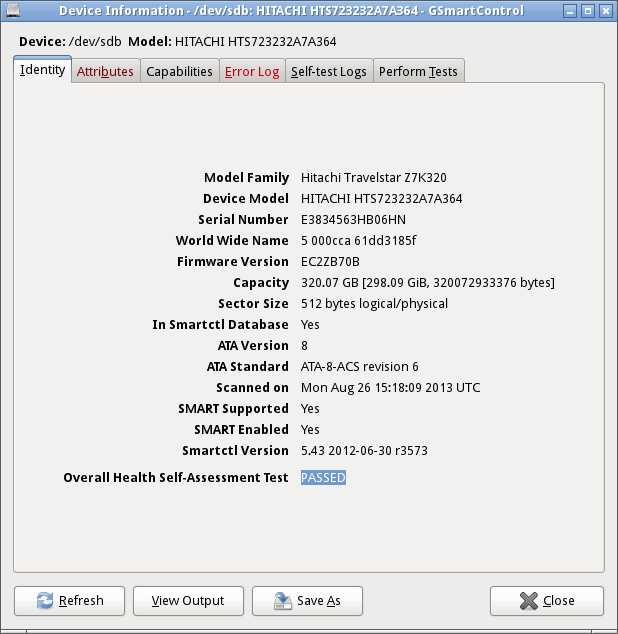Viewport: 618px width, 634px height.
Task: Click the View Output button
Action: pos(188,600)
